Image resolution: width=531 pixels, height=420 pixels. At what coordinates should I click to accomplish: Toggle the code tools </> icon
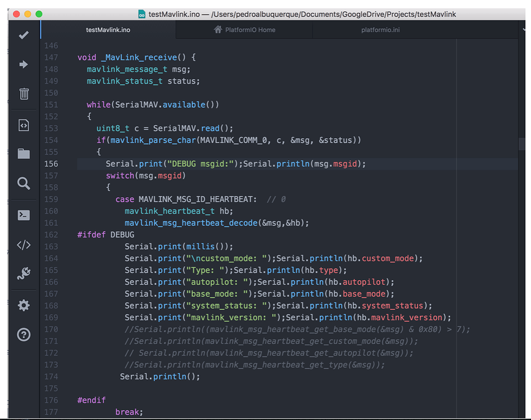[23, 245]
